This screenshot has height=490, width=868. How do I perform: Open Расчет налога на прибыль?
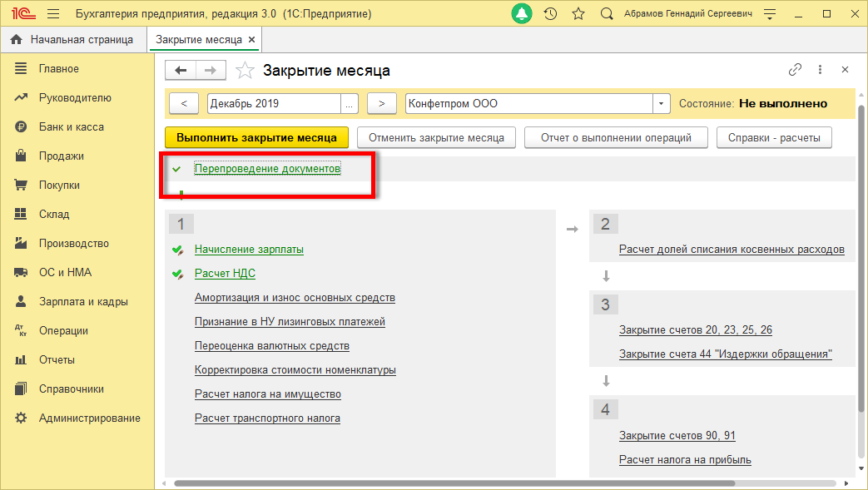click(685, 459)
